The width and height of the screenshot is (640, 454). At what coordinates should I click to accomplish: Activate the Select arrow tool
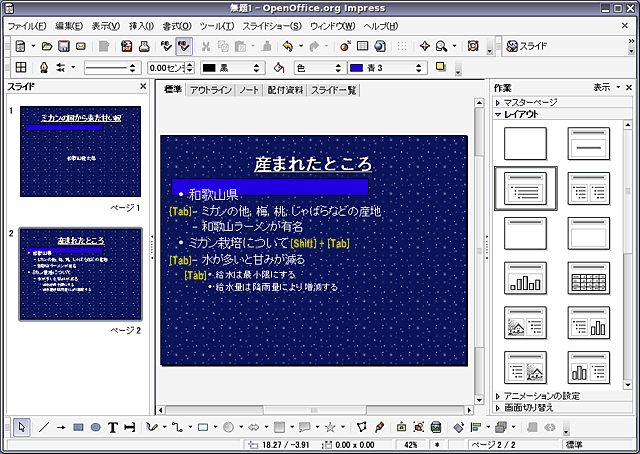22,427
